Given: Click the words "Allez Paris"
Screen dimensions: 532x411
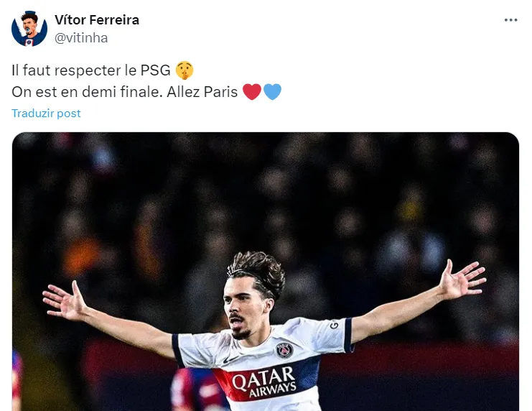Looking at the screenshot, I should point(202,92).
